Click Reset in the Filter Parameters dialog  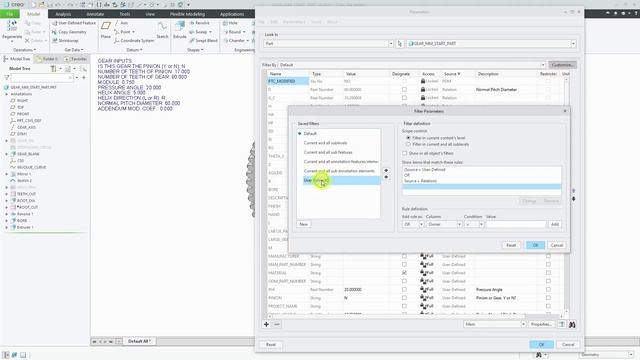pos(511,245)
